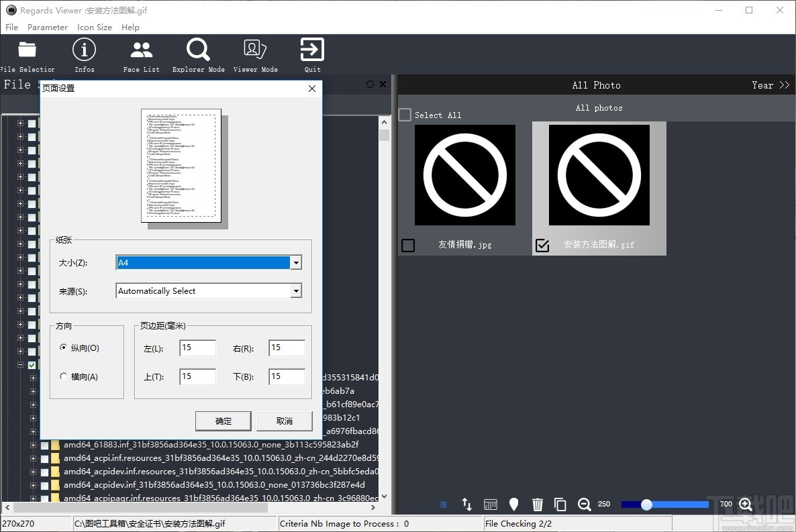Collapse the expanded checked tree node
Viewport: 796px width, 532px height.
pos(20,364)
